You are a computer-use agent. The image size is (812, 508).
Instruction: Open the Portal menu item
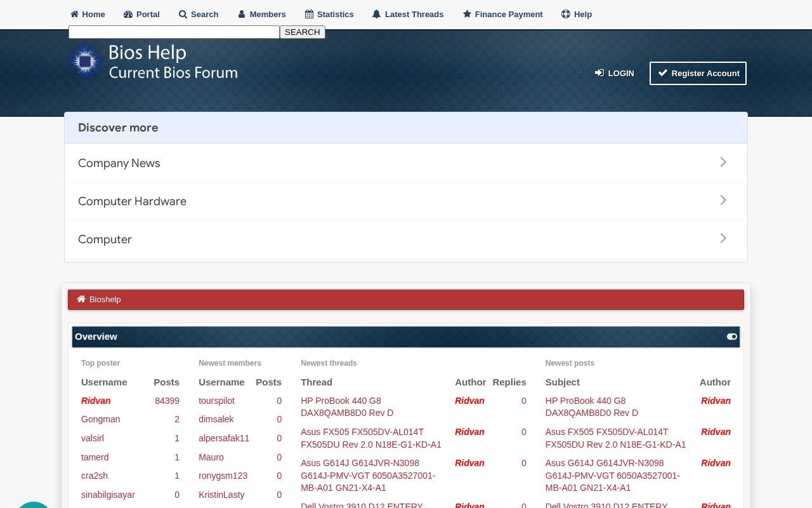coord(141,14)
